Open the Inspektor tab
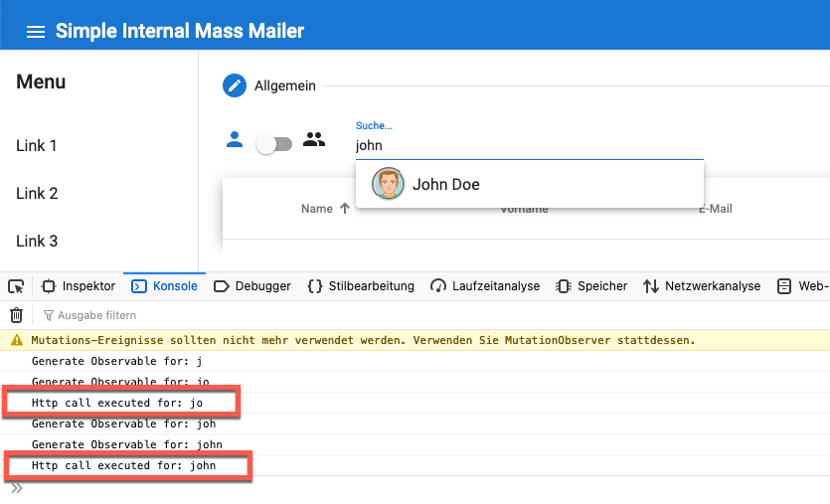Screen dimensions: 830x504 click(x=79, y=286)
